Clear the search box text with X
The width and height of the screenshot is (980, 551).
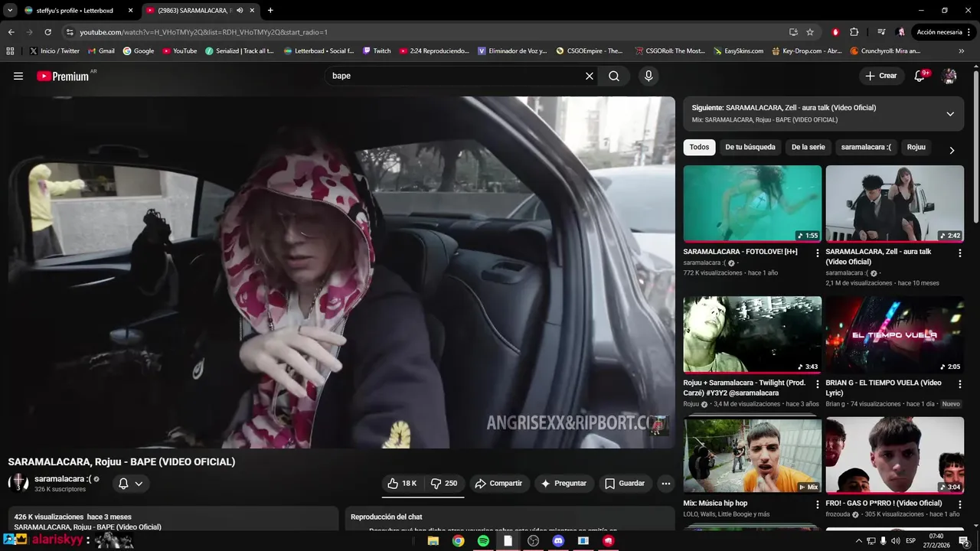590,76
